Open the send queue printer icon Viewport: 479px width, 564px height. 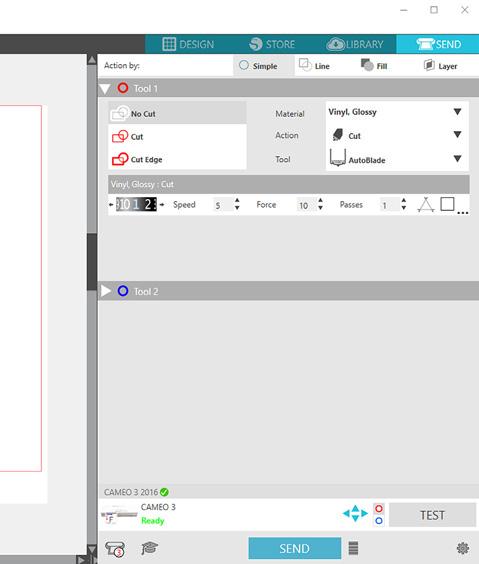[x=115, y=549]
